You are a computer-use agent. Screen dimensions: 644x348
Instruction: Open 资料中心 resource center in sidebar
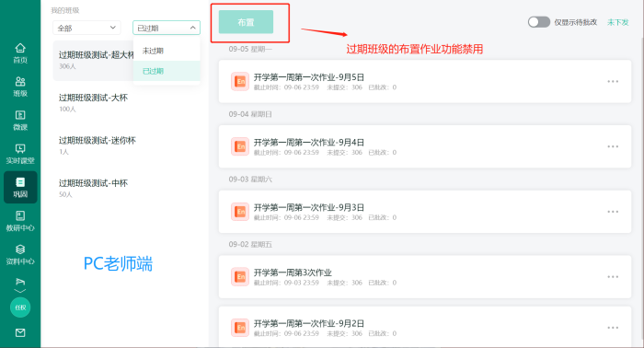pos(20,255)
